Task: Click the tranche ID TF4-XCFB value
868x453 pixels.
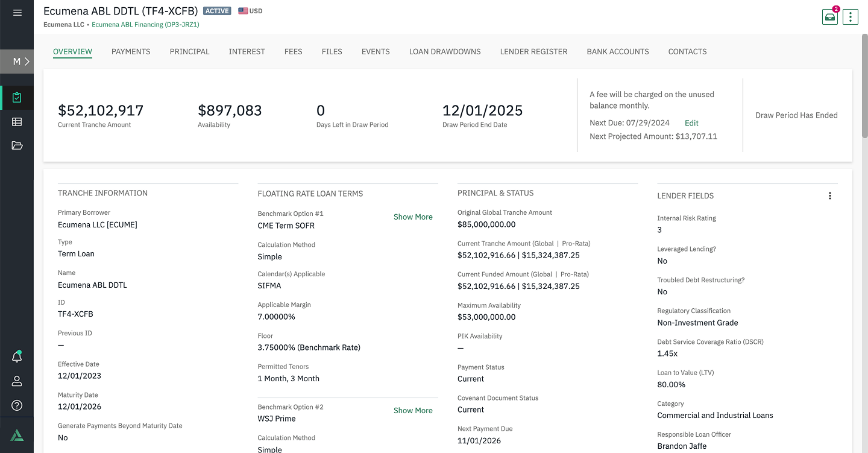Action: click(75, 314)
